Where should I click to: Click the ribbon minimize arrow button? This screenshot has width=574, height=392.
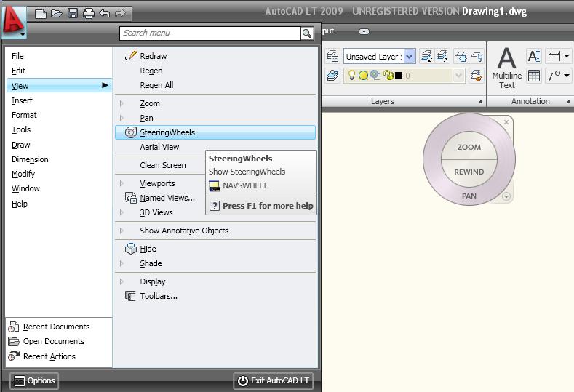click(364, 31)
